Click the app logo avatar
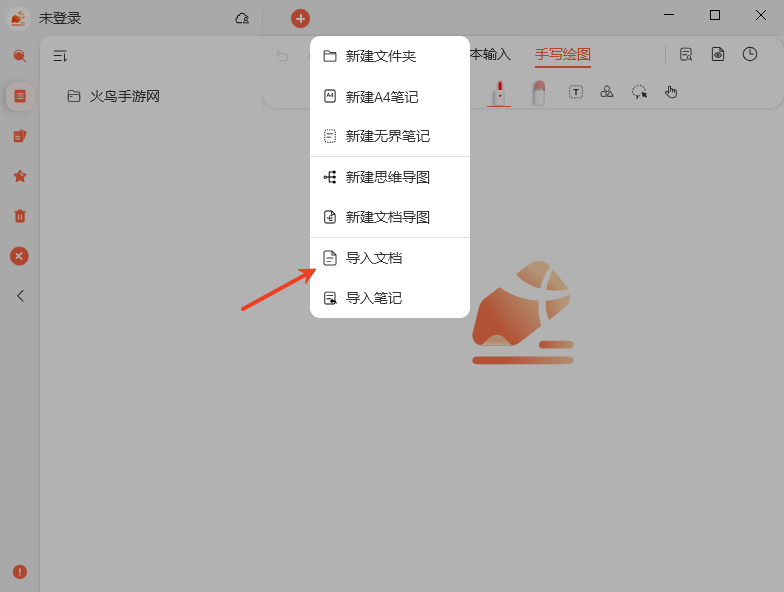 click(18, 18)
